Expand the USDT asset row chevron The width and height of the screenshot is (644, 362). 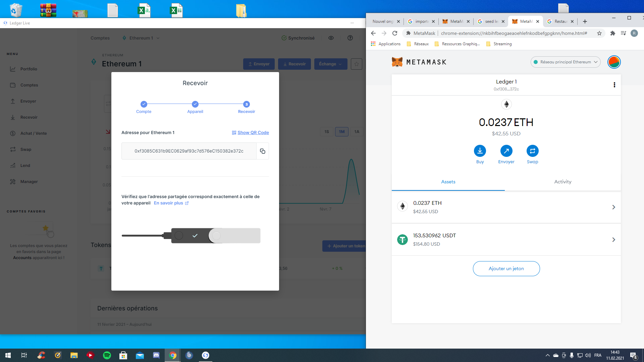click(613, 240)
